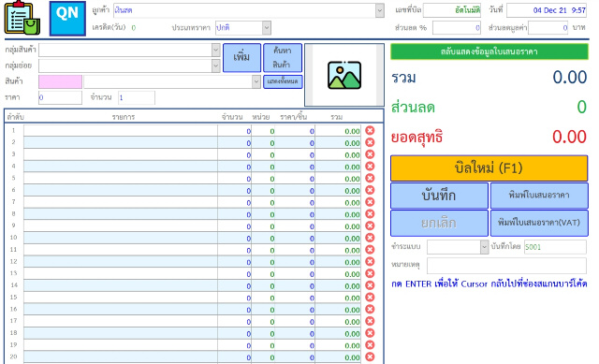The image size is (599, 364).
Task: Delete row 14 with its red X
Action: pyautogui.click(x=370, y=285)
